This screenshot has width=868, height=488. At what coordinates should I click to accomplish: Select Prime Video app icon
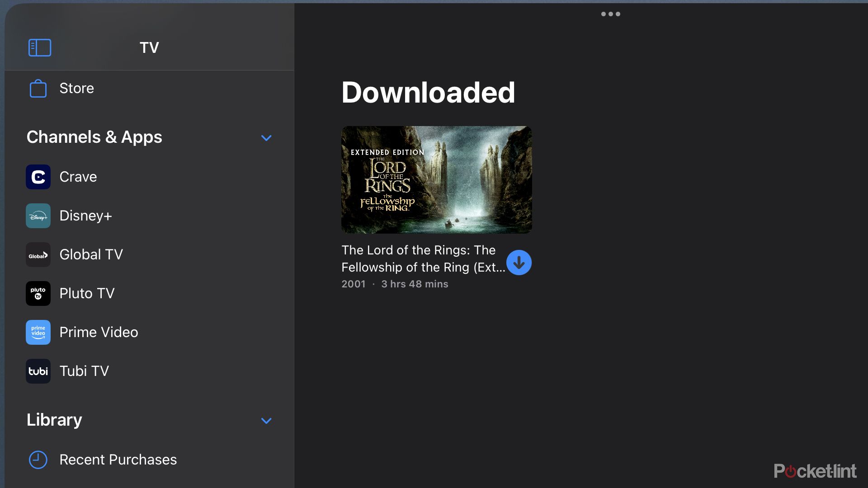pyautogui.click(x=38, y=331)
